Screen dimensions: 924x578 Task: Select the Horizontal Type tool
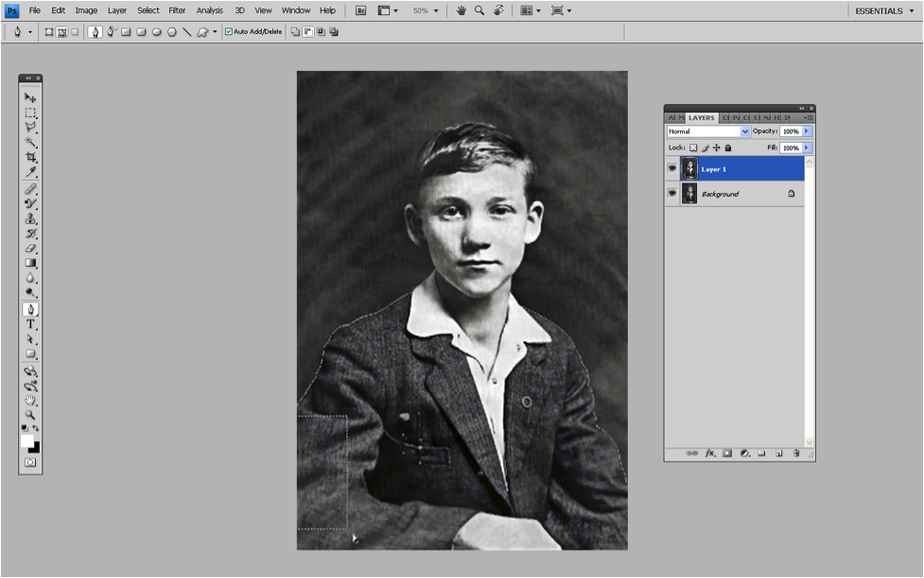[x=30, y=324]
